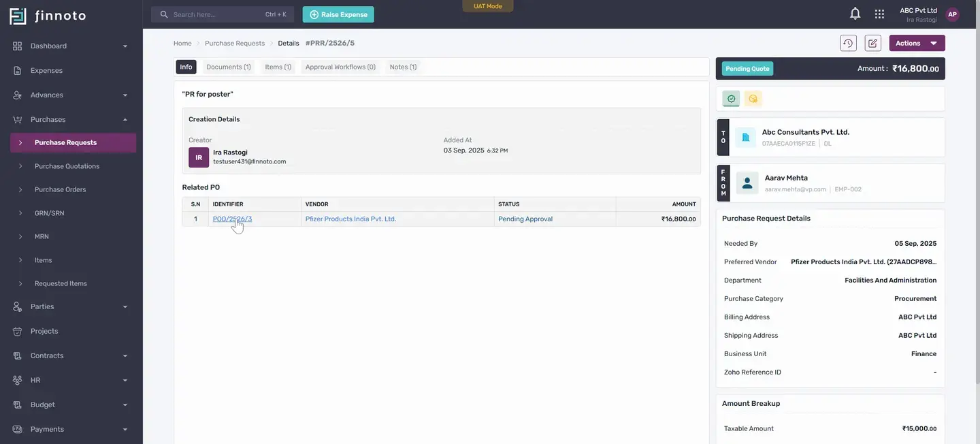
Task: Click the Advances sidebar icon
Action: [18, 95]
